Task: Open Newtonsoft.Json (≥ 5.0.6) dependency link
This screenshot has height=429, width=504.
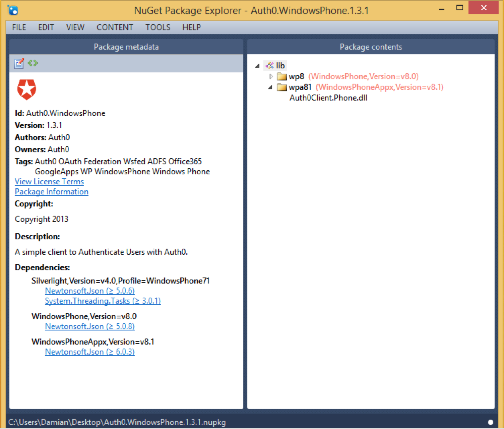Action: [x=90, y=291]
